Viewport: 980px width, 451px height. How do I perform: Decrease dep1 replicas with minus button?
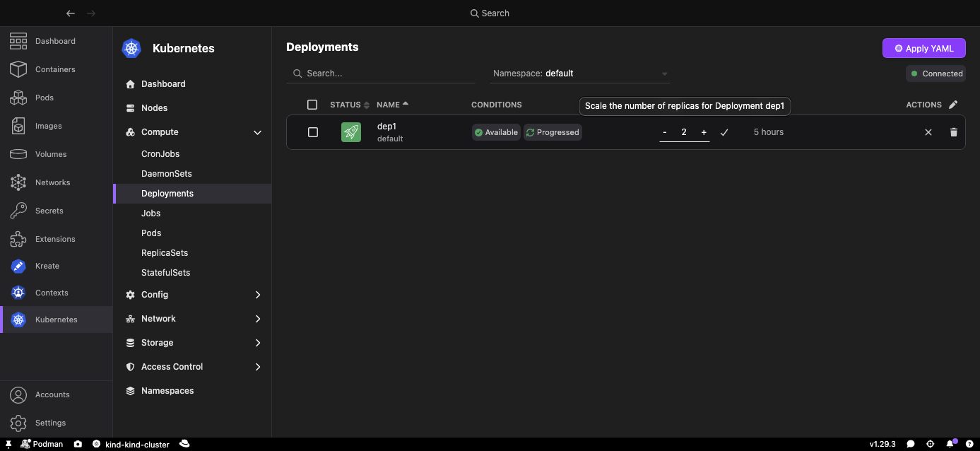tap(665, 132)
